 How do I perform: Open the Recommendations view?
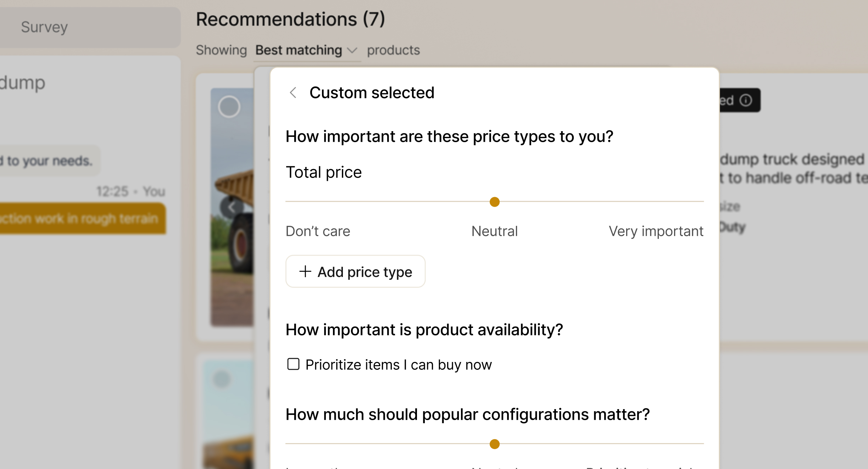(291, 19)
